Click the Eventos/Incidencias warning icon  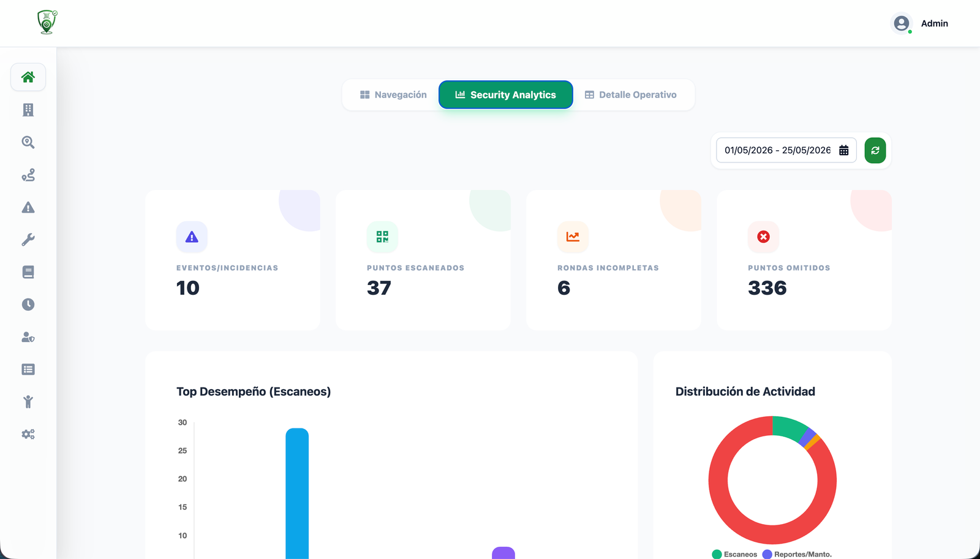pos(192,237)
